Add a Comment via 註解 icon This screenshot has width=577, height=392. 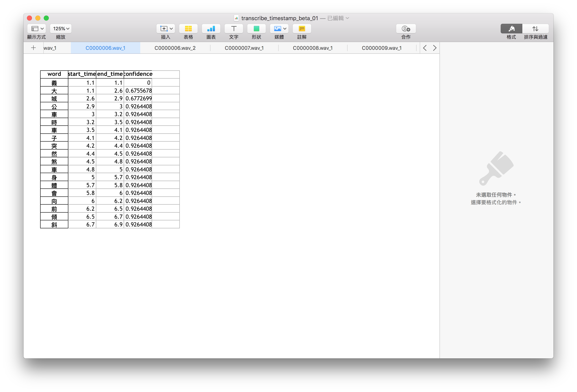[302, 29]
